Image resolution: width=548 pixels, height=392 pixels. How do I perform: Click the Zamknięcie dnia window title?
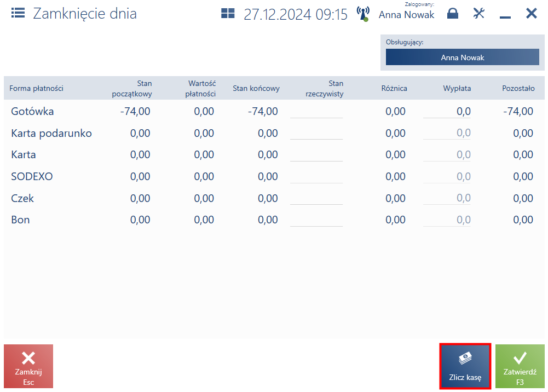(85, 14)
